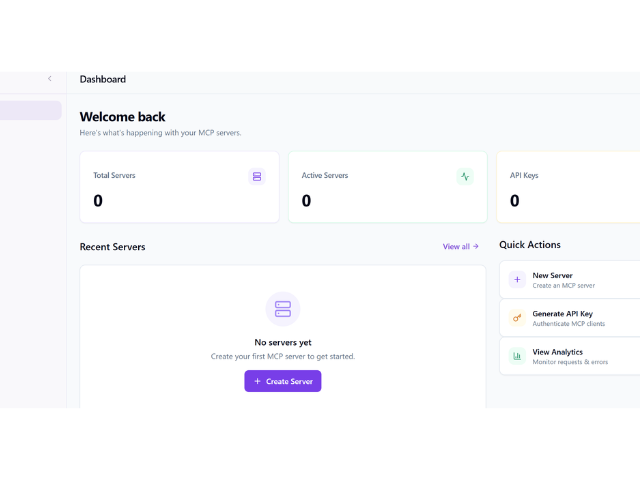Click the New Server plus icon

coord(517,280)
